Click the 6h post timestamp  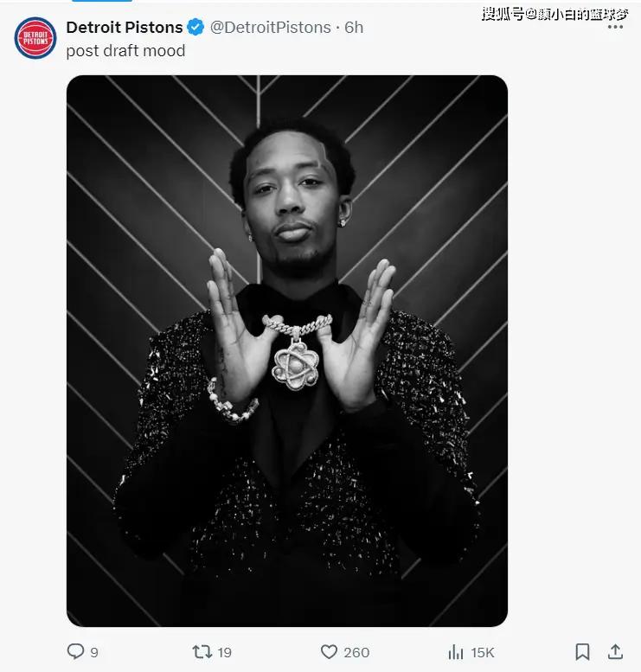point(354,28)
